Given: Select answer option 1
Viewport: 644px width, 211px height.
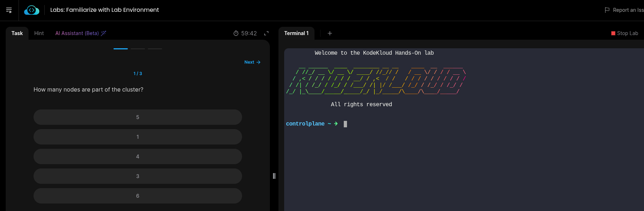Looking at the screenshot, I should 137,137.
